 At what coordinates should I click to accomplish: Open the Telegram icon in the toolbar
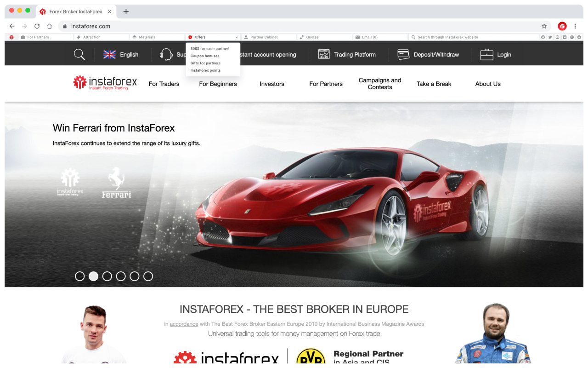579,37
